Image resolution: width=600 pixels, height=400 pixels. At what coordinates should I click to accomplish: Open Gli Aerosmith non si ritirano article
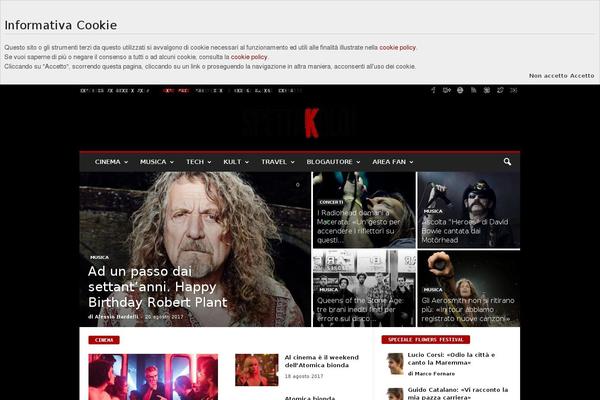coord(468,309)
